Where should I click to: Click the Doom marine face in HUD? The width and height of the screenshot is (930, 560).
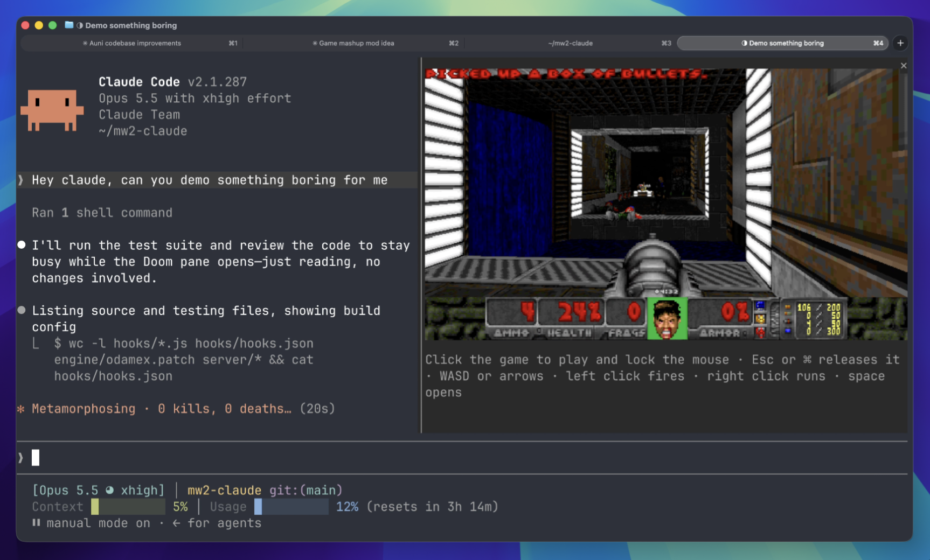coord(667,319)
